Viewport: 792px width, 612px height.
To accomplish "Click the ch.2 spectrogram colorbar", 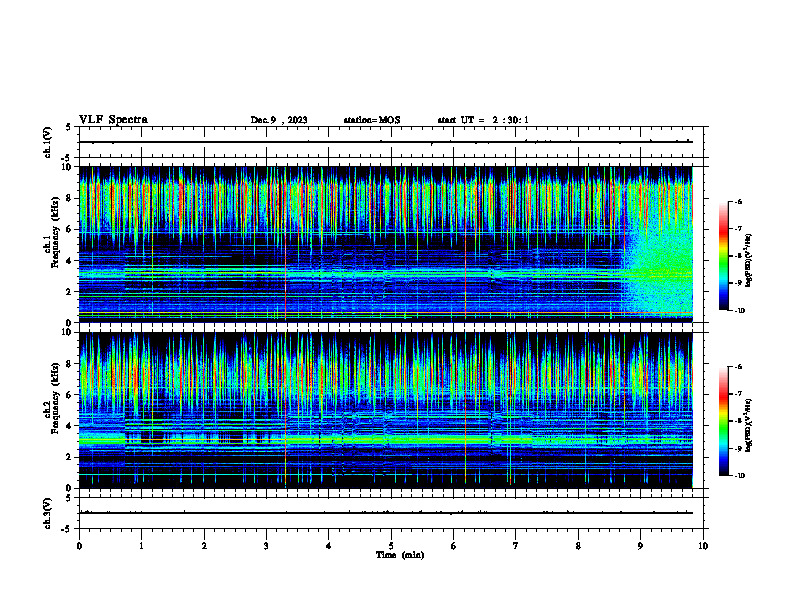I will [723, 421].
